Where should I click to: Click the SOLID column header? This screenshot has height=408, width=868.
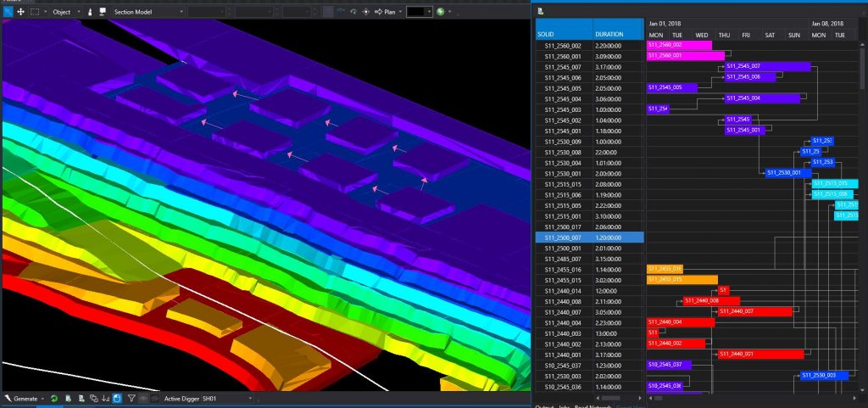pos(563,34)
